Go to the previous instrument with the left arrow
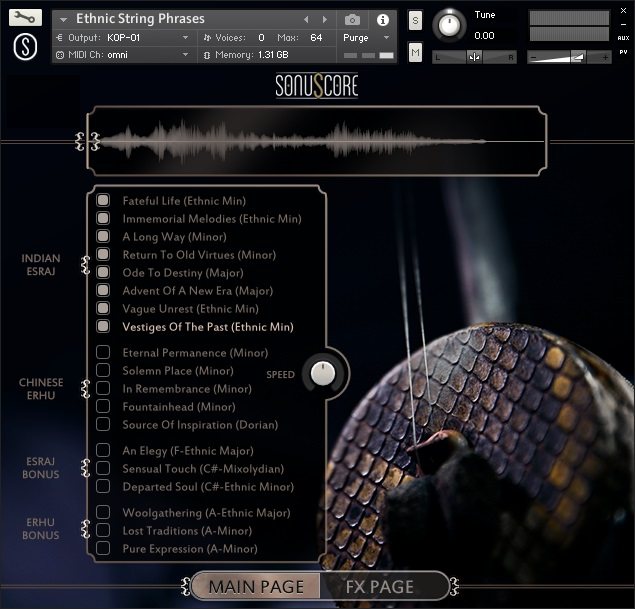The height and width of the screenshot is (609, 635). [306, 19]
